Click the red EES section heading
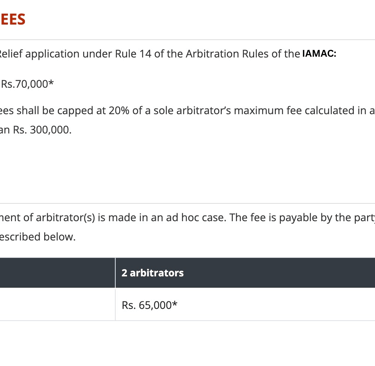 pos(13,19)
